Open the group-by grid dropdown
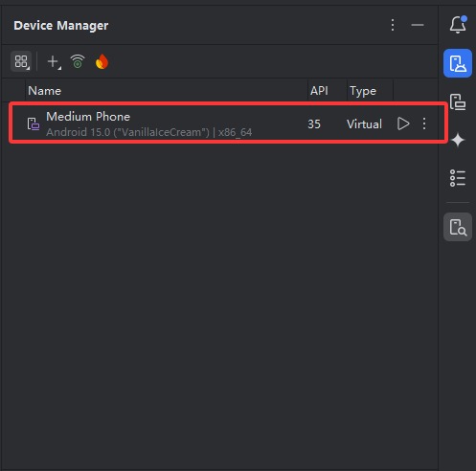Viewport: 476px width, 471px height. 21,61
